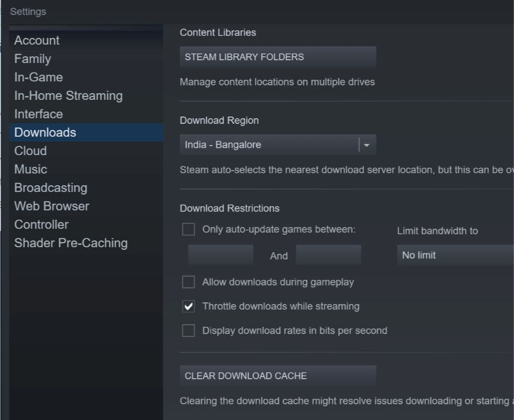514x420 pixels.
Task: Open In-Home Streaming settings
Action: tap(68, 95)
